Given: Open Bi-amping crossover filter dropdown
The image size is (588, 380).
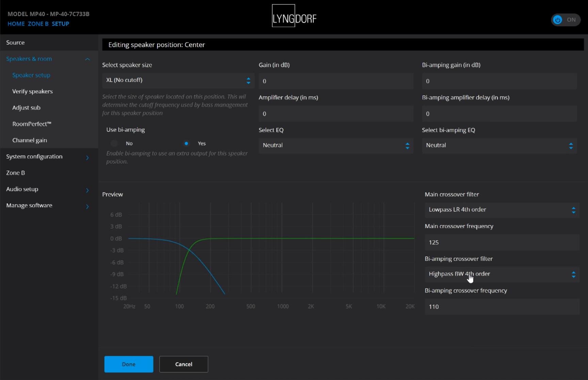Looking at the screenshot, I should pyautogui.click(x=502, y=274).
